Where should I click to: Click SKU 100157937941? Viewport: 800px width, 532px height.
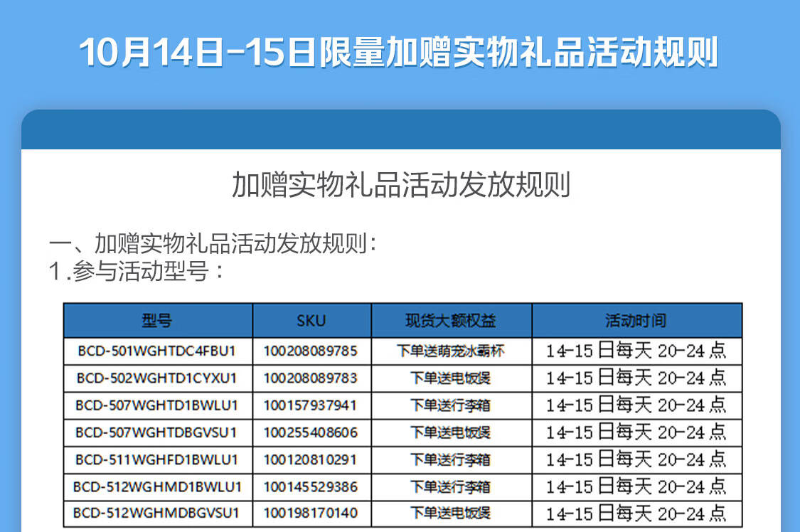(x=311, y=405)
